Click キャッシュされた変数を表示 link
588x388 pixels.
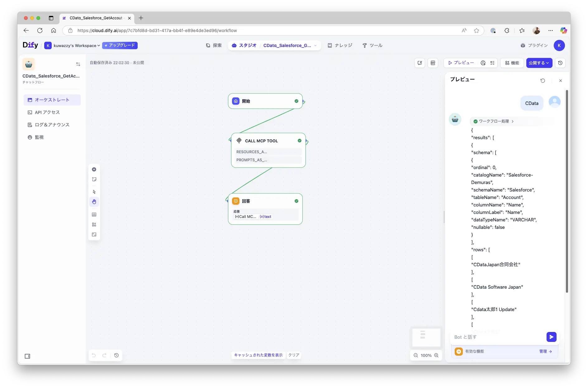tap(258, 355)
